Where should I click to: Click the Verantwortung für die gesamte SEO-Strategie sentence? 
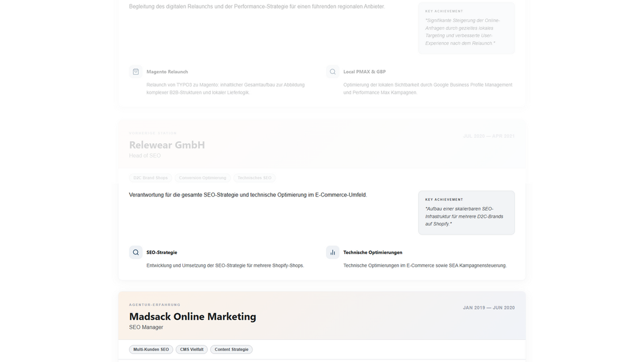click(x=248, y=195)
